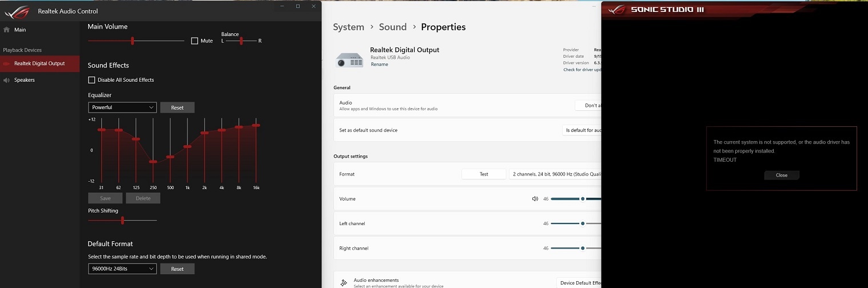Image resolution: width=868 pixels, height=288 pixels.
Task: Close the Sonic Studio error dialog
Action: point(782,175)
